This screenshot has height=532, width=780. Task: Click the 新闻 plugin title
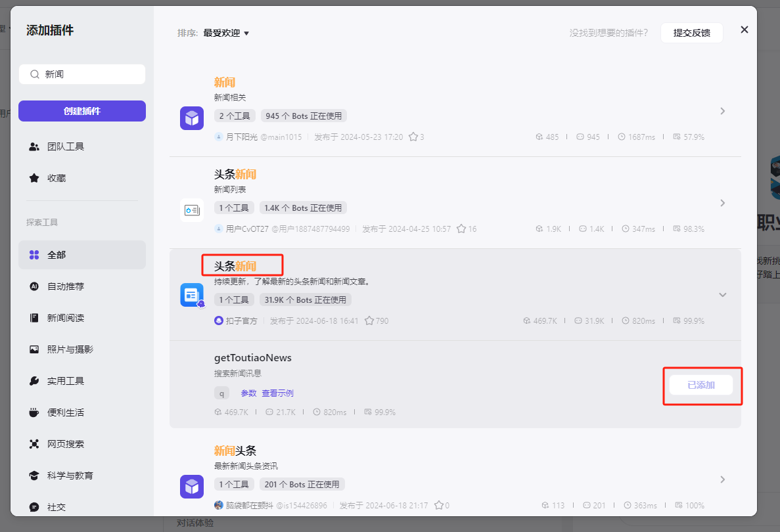pyautogui.click(x=224, y=83)
